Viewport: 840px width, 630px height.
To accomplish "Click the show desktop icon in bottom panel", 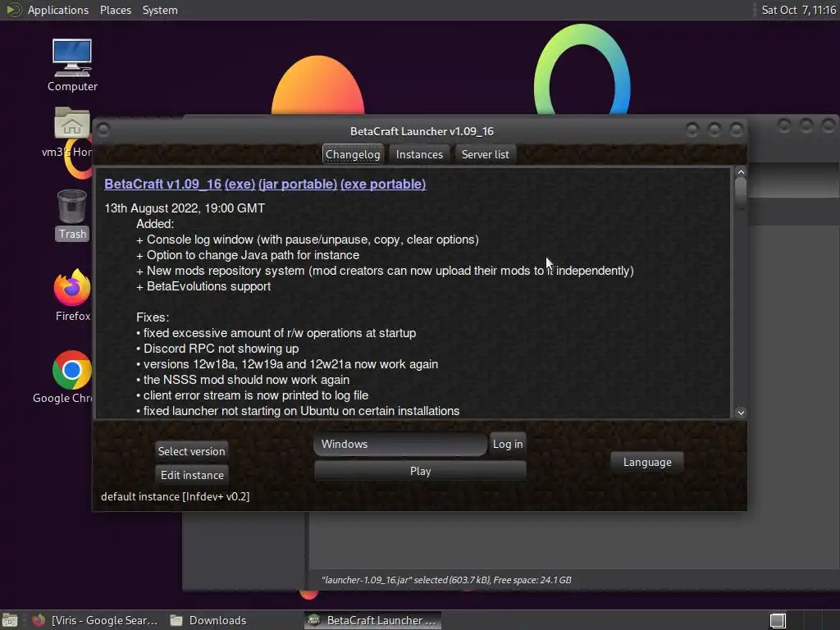I will (10, 620).
